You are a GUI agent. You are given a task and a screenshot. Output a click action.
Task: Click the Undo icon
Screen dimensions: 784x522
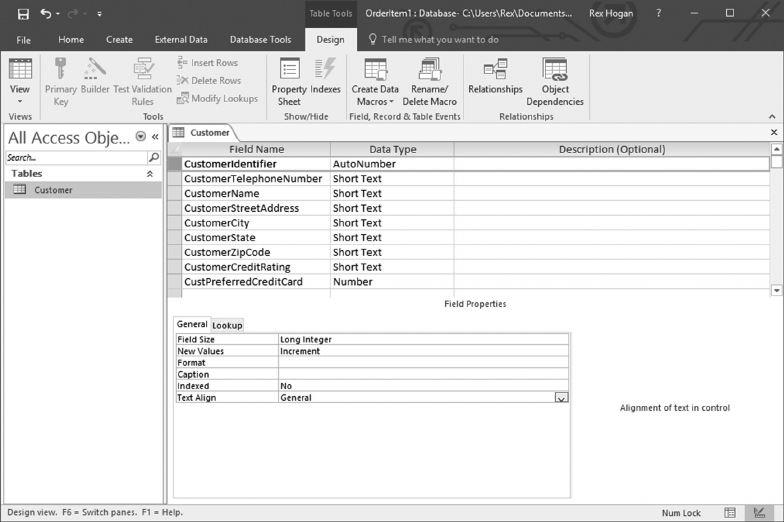(46, 14)
